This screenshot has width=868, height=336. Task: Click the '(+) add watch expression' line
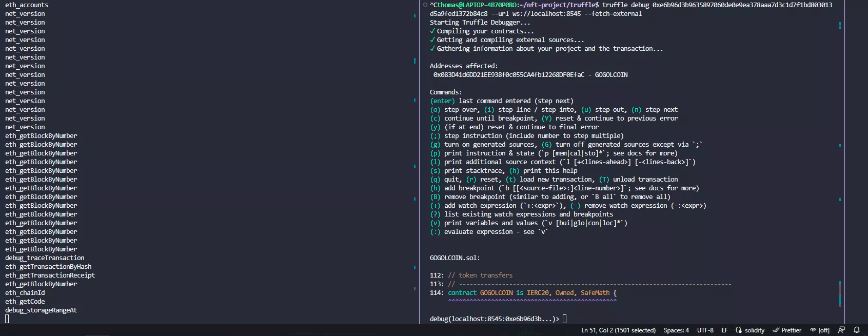pos(568,206)
